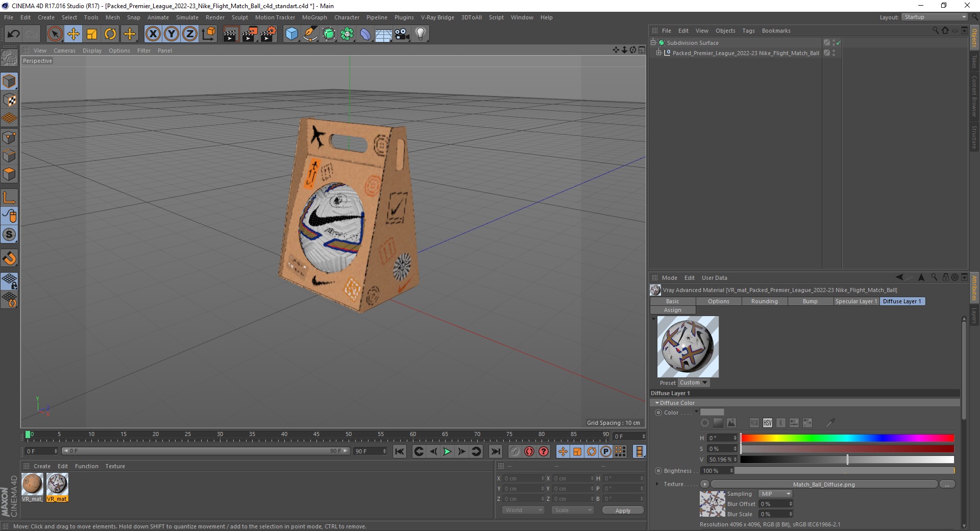The height and width of the screenshot is (531, 980).
Task: Switch to Specular Layer 1 tab
Action: (x=856, y=301)
